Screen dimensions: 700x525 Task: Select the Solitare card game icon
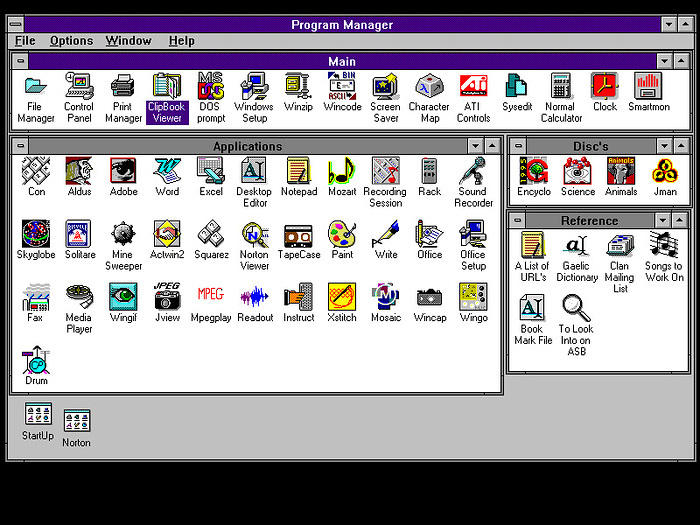79,234
